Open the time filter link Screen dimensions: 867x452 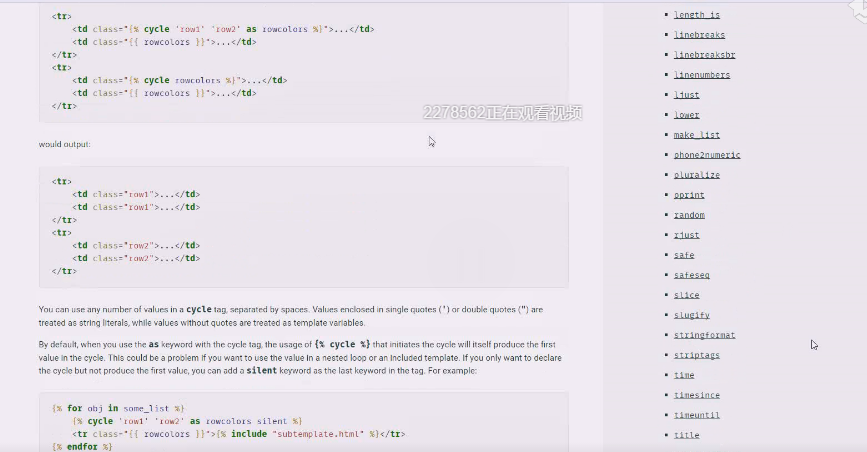684,375
